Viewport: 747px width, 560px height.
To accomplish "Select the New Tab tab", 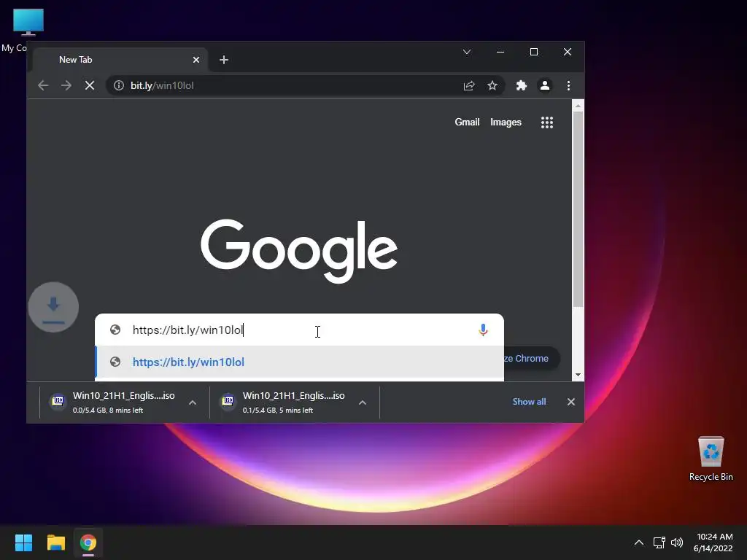I will coord(120,60).
